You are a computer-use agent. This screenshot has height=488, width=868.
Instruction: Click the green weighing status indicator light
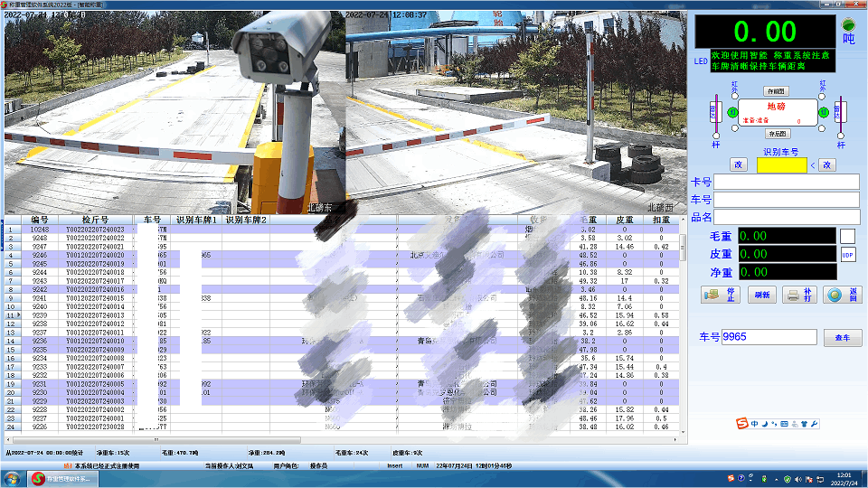(x=848, y=23)
